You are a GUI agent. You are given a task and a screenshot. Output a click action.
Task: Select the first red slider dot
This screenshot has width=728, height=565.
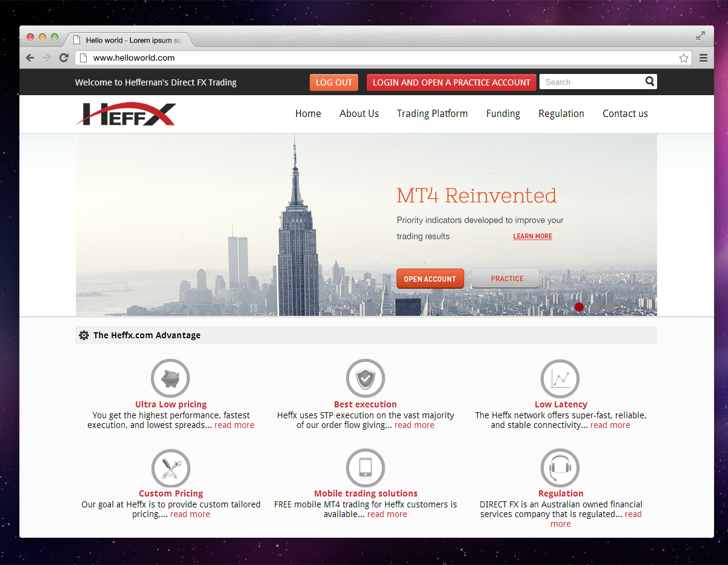click(x=579, y=307)
